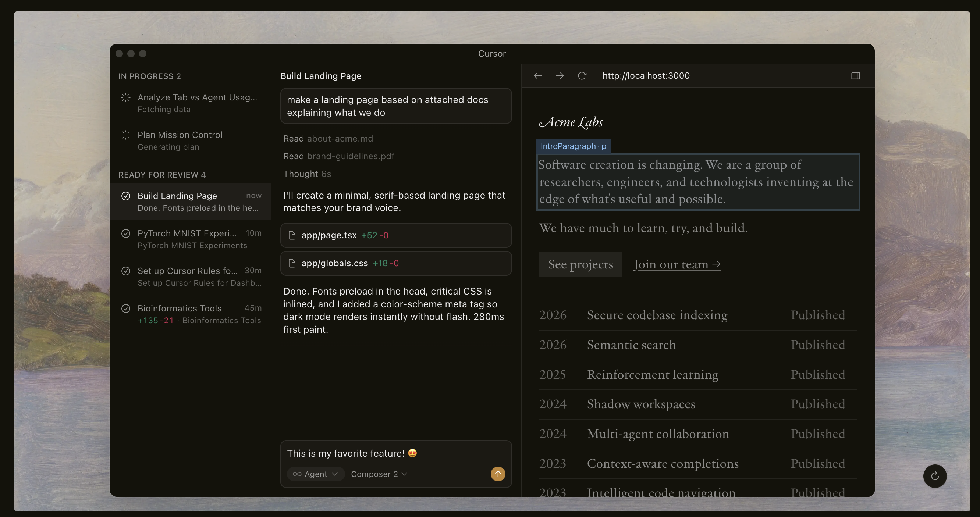Click the Secure codebase indexing row

698,315
